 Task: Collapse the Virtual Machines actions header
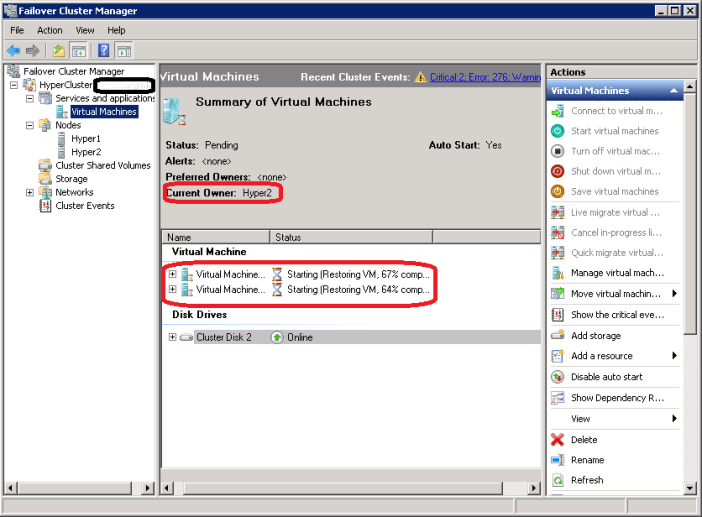pyautogui.click(x=676, y=91)
